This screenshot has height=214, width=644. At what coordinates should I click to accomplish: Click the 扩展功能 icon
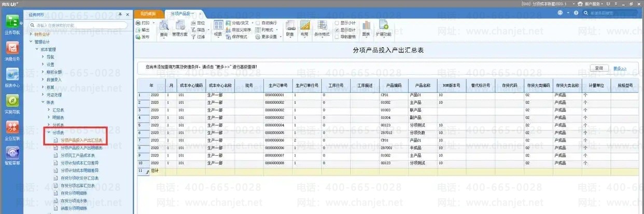tap(384, 29)
